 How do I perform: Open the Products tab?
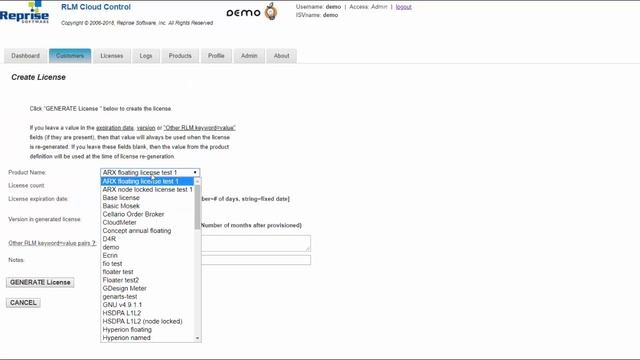click(180, 56)
